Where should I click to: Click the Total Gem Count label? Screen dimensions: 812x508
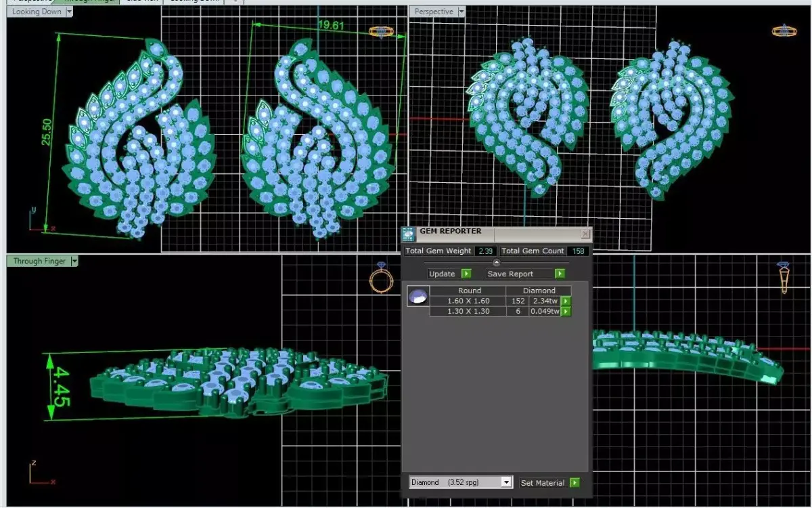pos(533,251)
